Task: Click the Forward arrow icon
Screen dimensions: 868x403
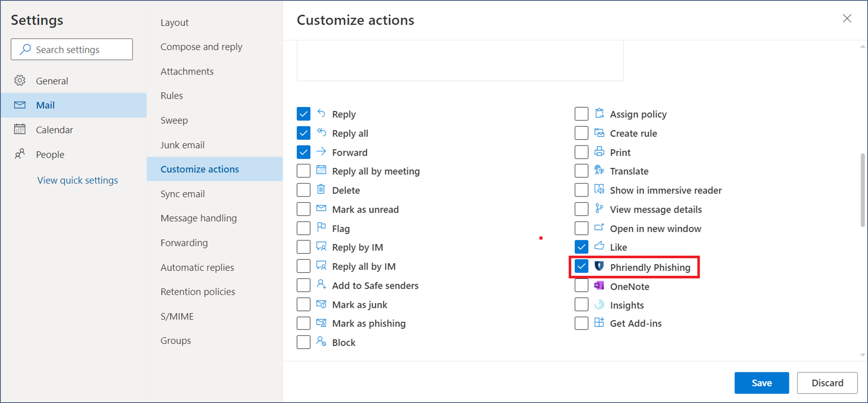Action: point(321,152)
